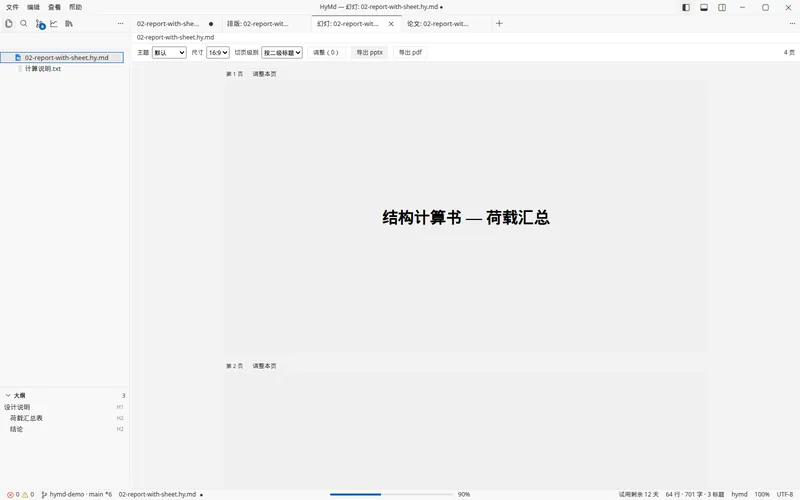
Task: Click 调整本页 for page 1
Action: [264, 74]
